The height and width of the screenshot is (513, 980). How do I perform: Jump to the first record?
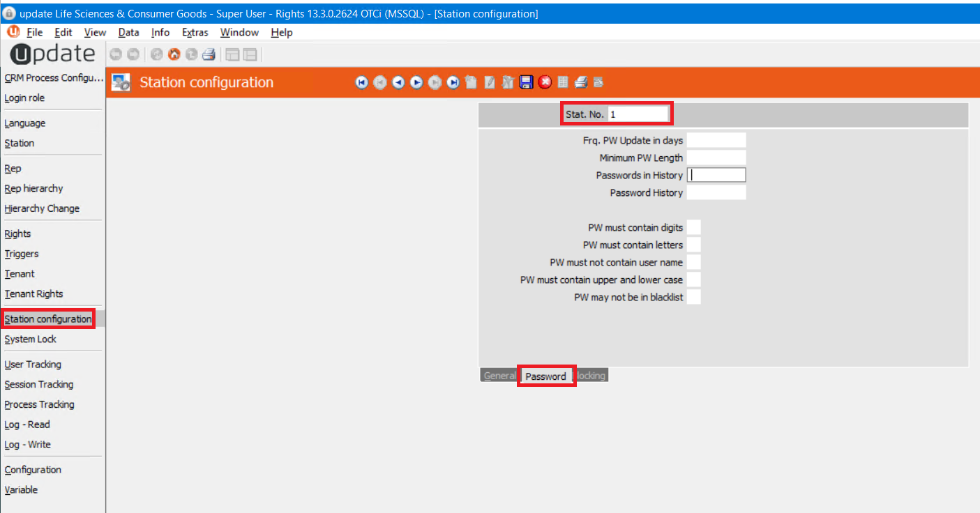click(x=361, y=82)
